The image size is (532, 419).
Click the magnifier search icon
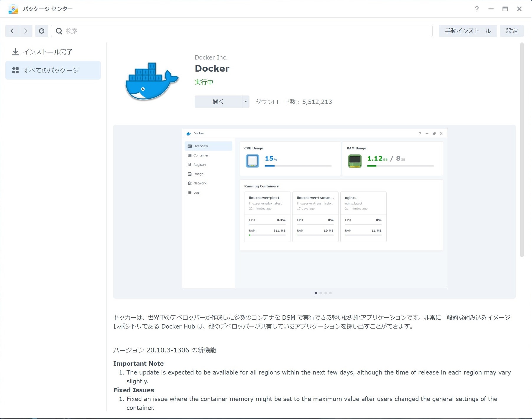pyautogui.click(x=59, y=31)
